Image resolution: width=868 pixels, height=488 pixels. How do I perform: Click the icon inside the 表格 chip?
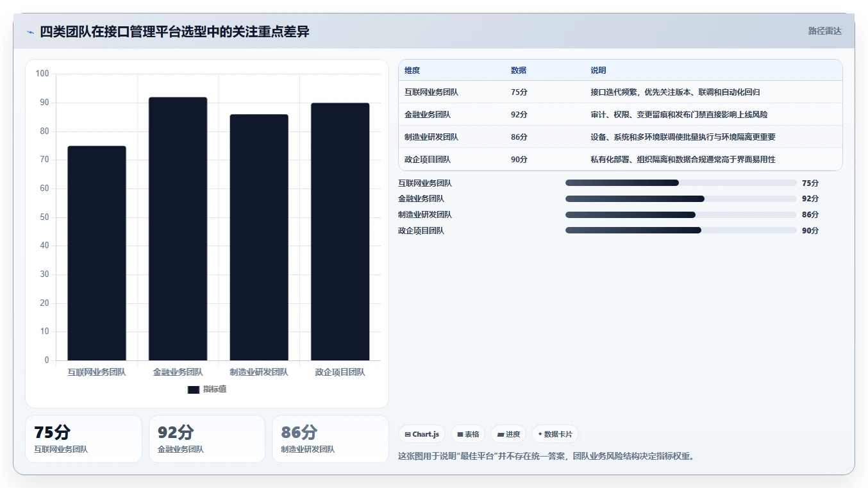[x=460, y=434]
